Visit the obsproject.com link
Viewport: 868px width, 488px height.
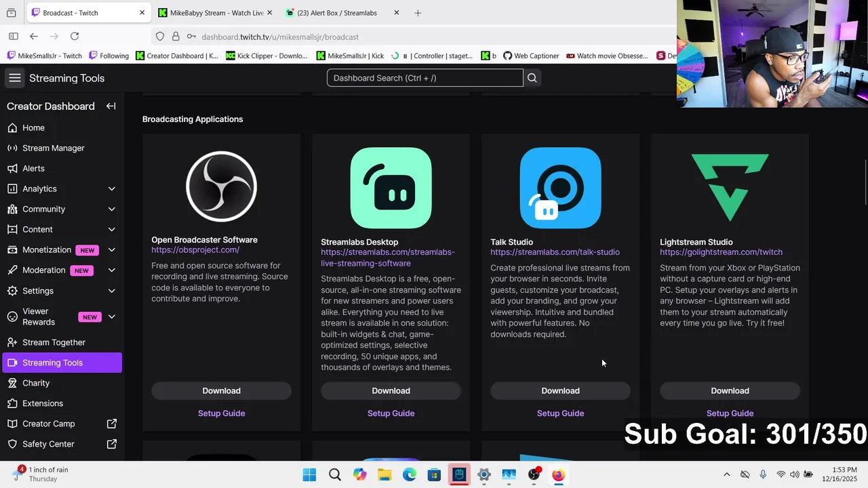coord(195,250)
